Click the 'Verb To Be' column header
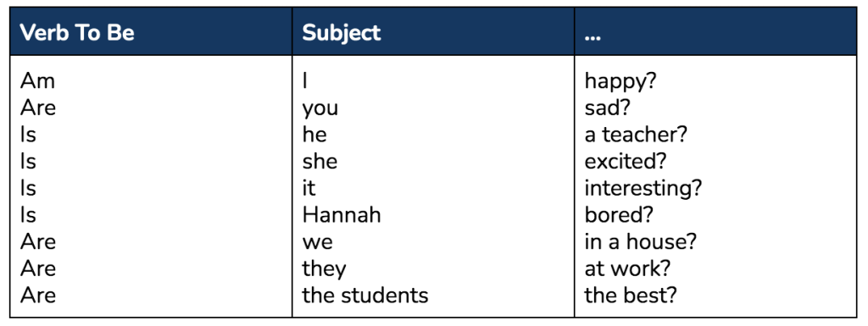The image size is (868, 326). coord(77,33)
